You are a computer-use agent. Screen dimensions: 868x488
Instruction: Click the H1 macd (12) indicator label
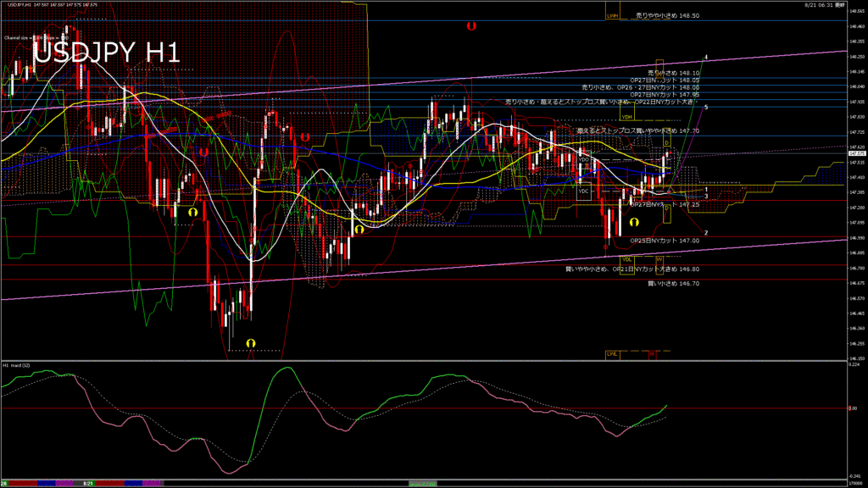(18, 365)
